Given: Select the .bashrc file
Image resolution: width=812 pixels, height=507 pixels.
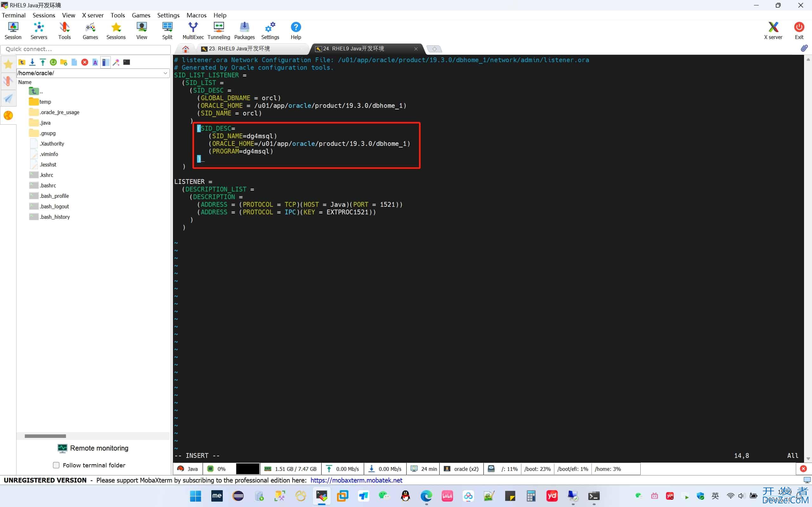Looking at the screenshot, I should (x=43, y=185).
